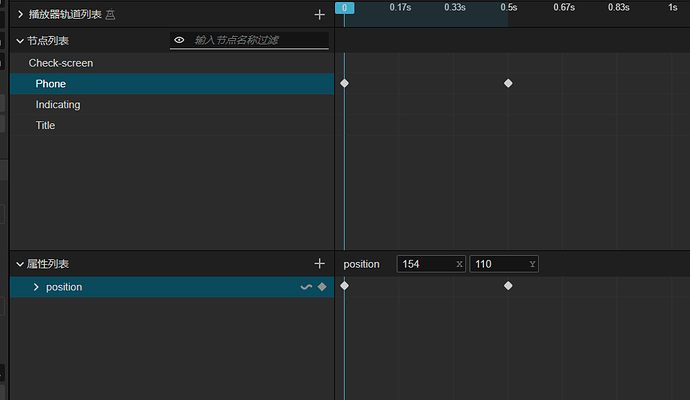Click the 0.83s mark on ruler

click(x=618, y=7)
